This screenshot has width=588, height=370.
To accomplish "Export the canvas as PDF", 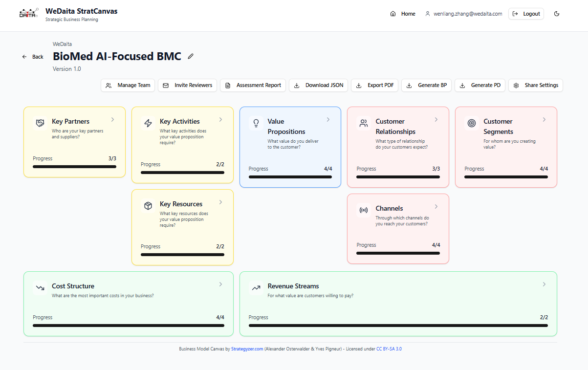I will (x=375, y=85).
